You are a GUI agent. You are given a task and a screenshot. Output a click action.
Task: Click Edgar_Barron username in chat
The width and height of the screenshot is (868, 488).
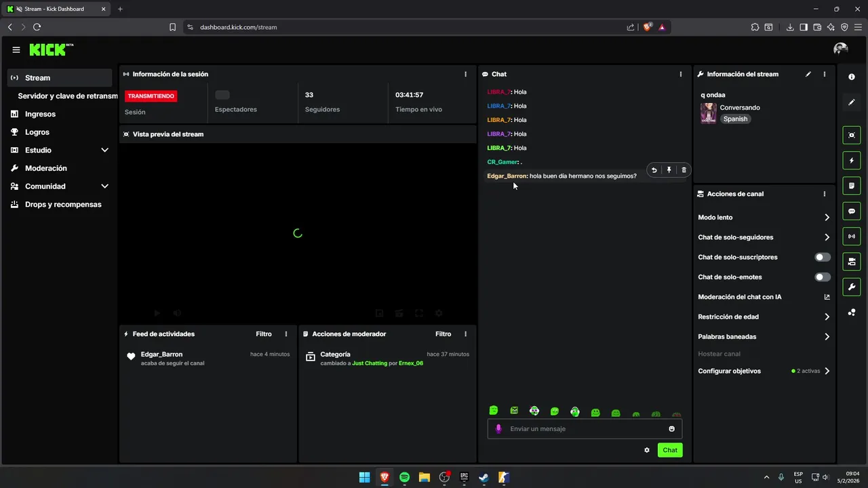click(x=507, y=176)
